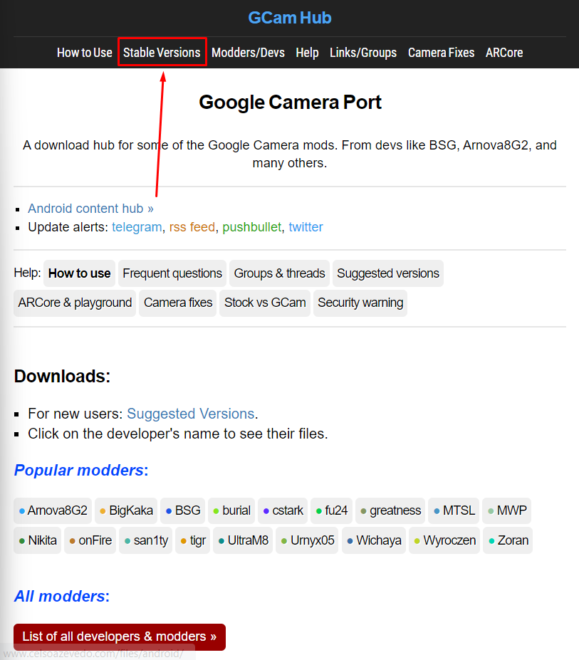Follow the Suggested Versions link under Downloads

[191, 414]
